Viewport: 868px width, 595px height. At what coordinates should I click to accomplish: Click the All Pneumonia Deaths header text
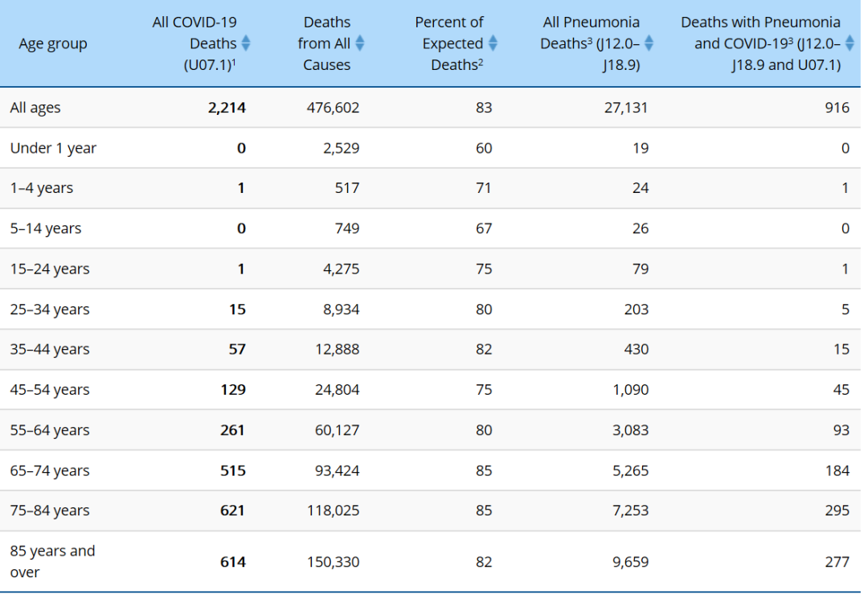click(x=590, y=43)
